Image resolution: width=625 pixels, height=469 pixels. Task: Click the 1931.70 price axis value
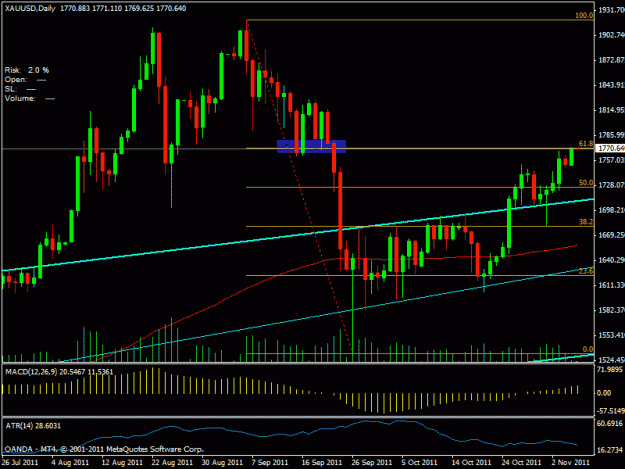coord(611,10)
